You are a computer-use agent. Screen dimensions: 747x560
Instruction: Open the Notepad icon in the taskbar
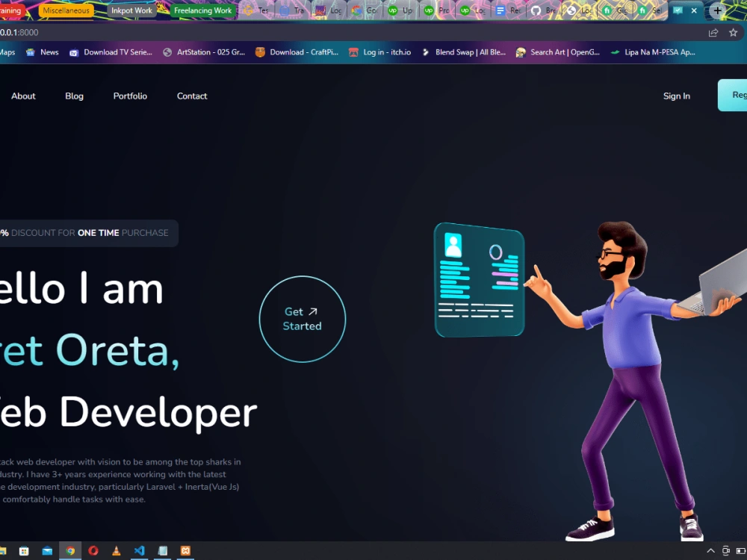162,551
